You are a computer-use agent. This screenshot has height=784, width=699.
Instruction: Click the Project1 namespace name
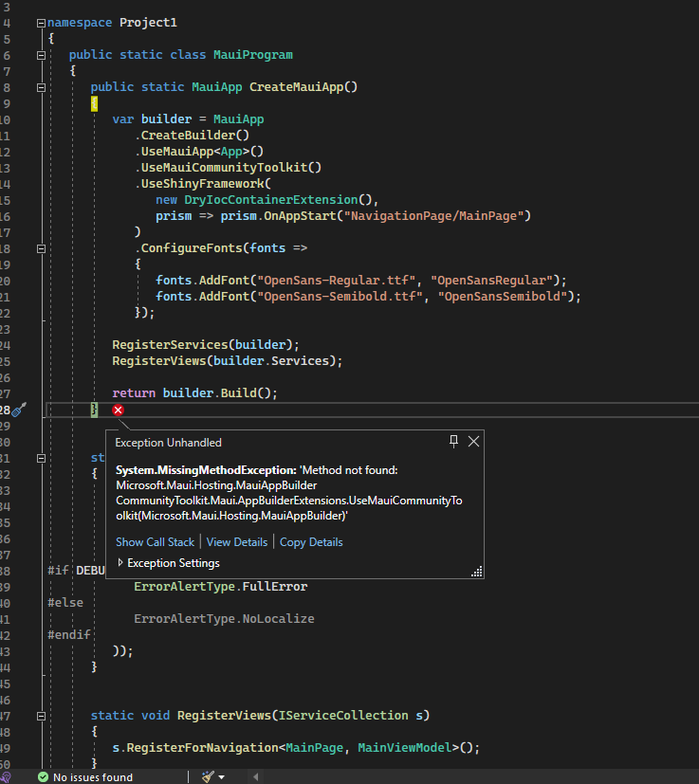tap(148, 23)
